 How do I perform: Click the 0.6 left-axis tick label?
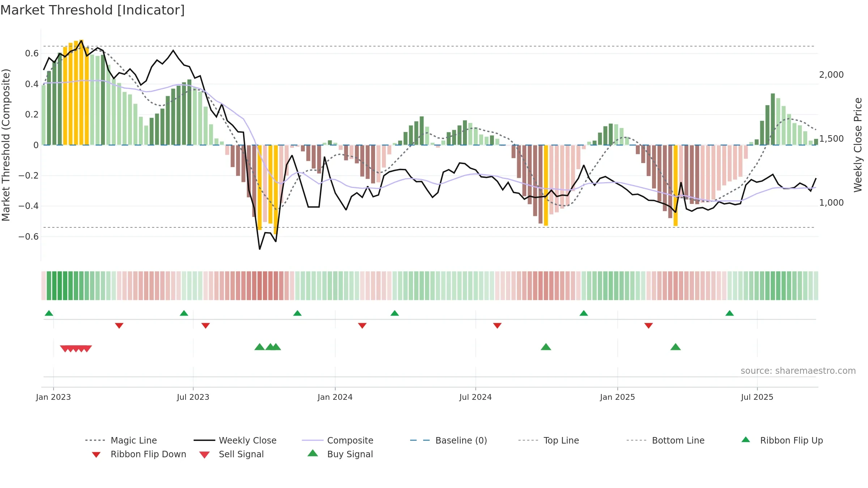(32, 53)
